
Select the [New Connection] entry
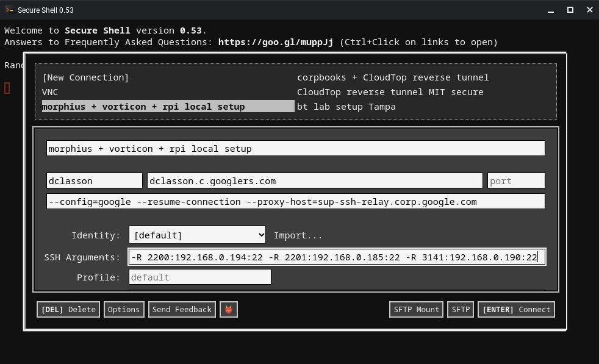pyautogui.click(x=85, y=77)
